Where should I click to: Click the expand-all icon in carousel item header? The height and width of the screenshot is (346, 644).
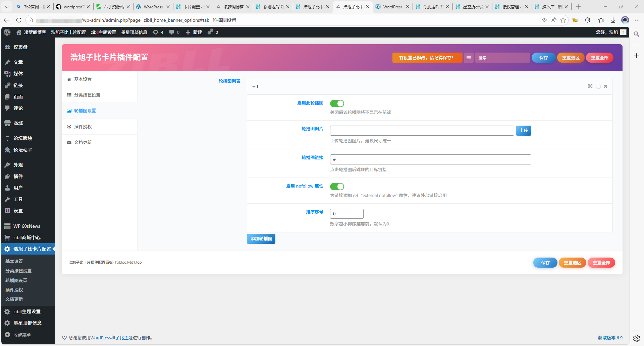(x=590, y=86)
